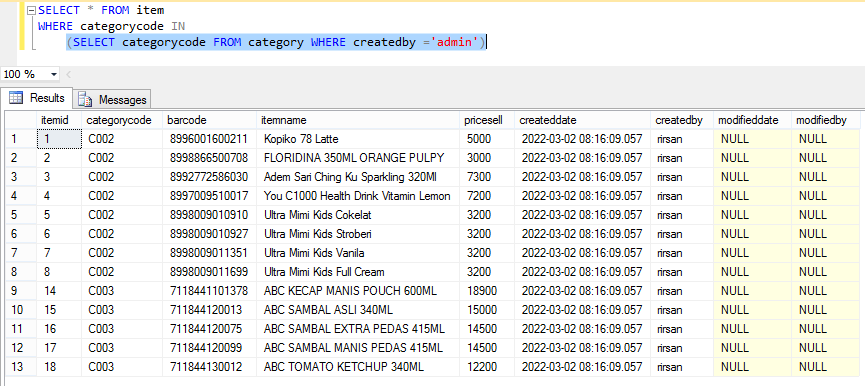Click the cell 'Ultra Mimi Kids Vanila'
Screen dimensions: 865x386
[359, 253]
